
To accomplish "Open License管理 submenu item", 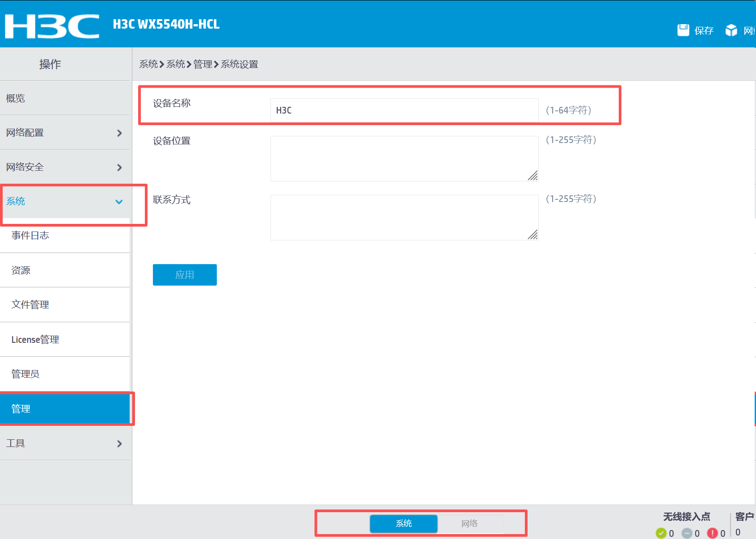I will click(x=65, y=339).
